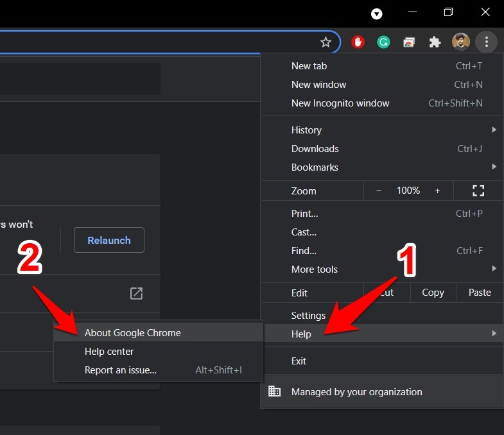Select Print... in the menu
Screen dimensions: 504x435
click(x=382, y=214)
